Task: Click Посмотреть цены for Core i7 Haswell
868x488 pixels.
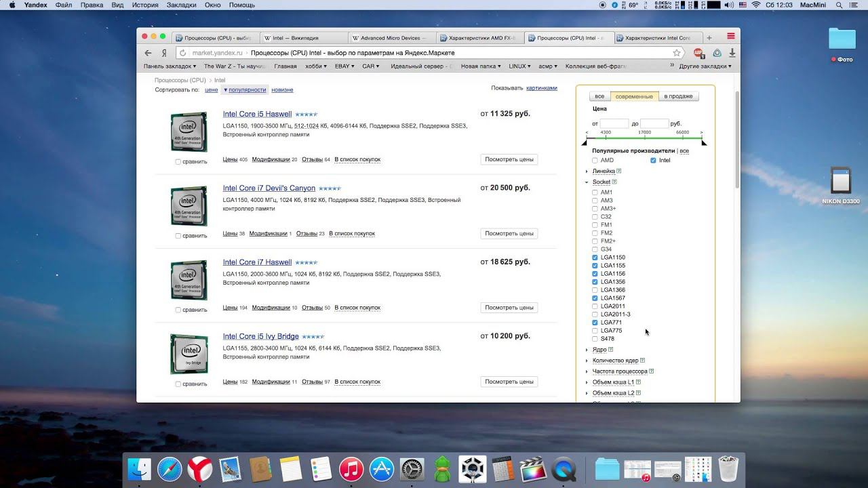Action: [x=509, y=308]
